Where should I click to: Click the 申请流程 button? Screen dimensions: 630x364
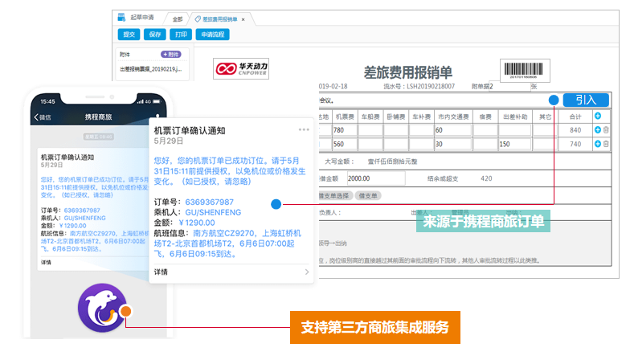212,35
